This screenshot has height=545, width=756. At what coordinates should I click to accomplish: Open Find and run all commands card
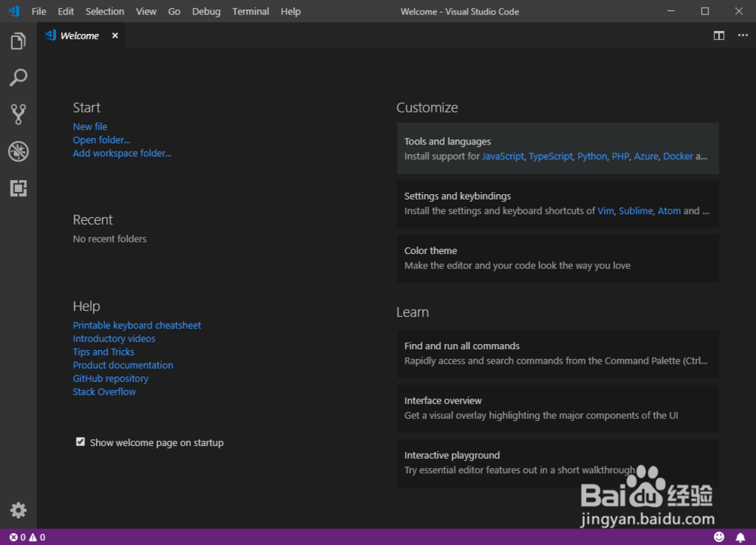tap(558, 354)
